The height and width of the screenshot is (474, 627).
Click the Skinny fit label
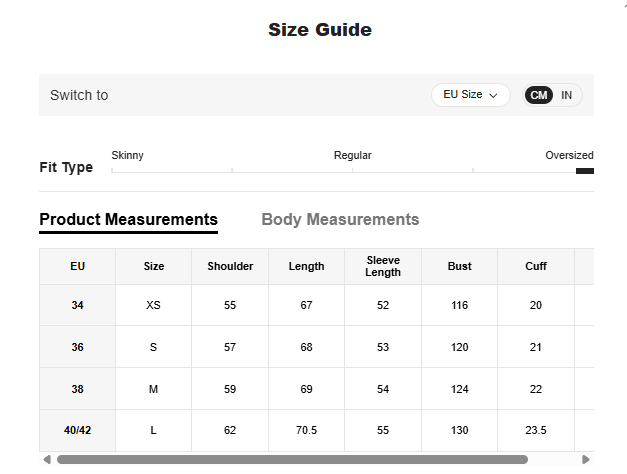click(127, 155)
